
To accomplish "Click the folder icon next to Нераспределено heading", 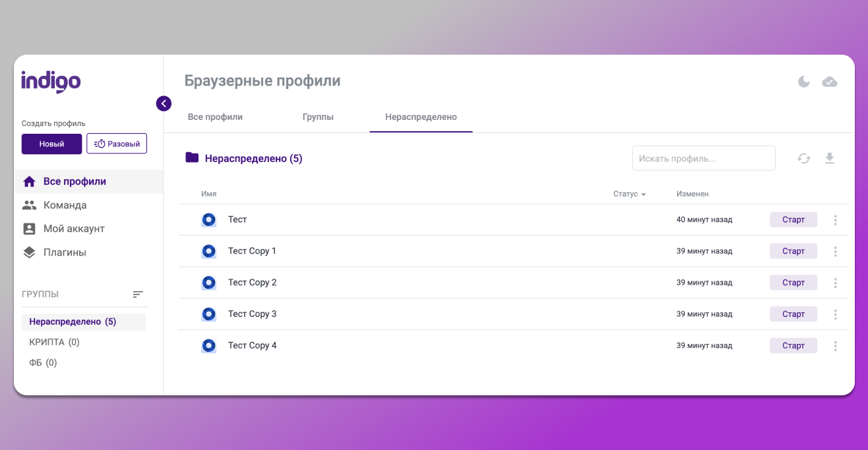I will (191, 157).
